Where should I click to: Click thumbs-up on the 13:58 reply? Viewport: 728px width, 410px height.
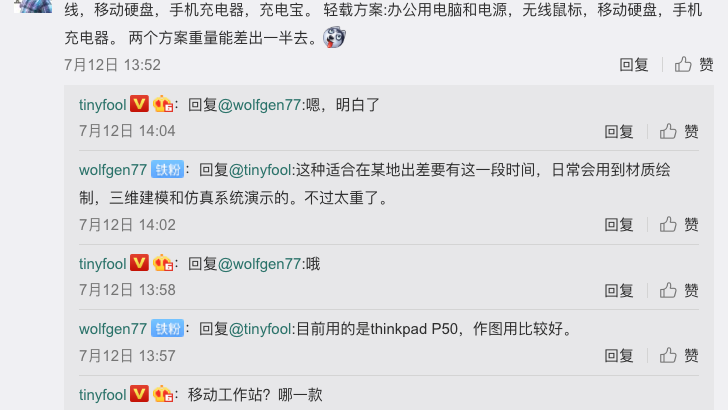679,291
